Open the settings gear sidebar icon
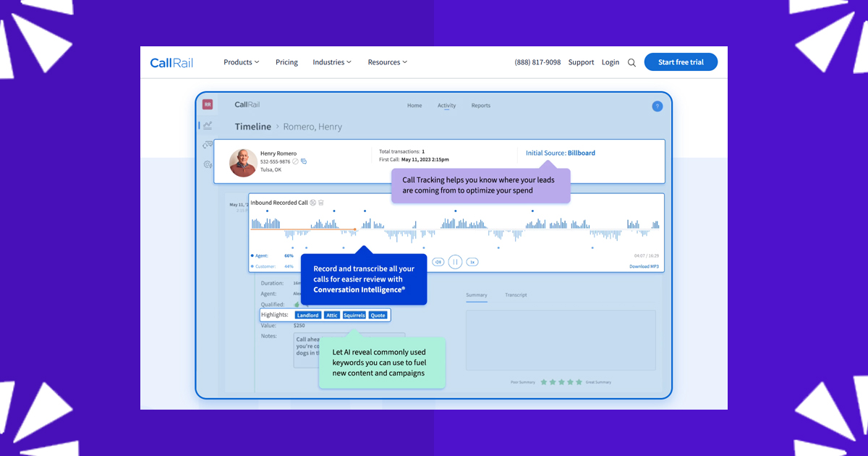The height and width of the screenshot is (456, 868). [208, 164]
